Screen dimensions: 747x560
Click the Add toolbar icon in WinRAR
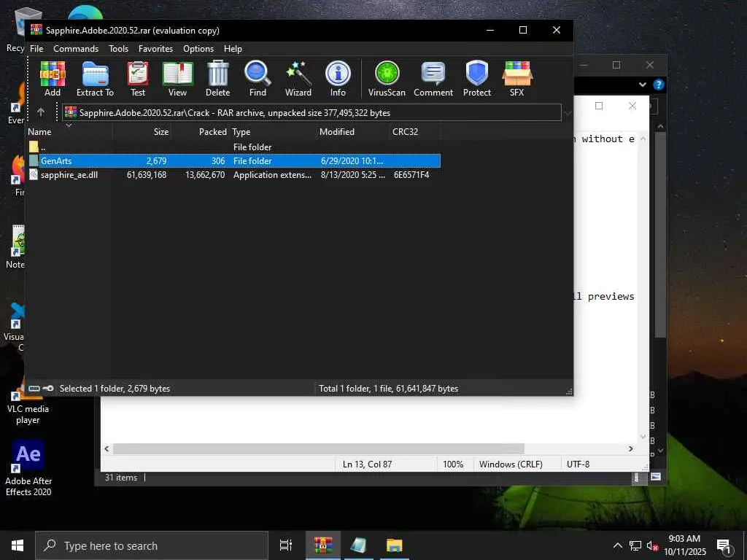coord(53,79)
